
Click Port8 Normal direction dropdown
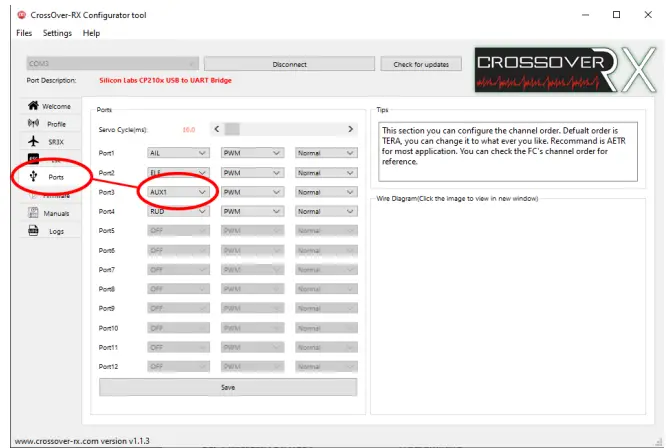click(x=326, y=289)
